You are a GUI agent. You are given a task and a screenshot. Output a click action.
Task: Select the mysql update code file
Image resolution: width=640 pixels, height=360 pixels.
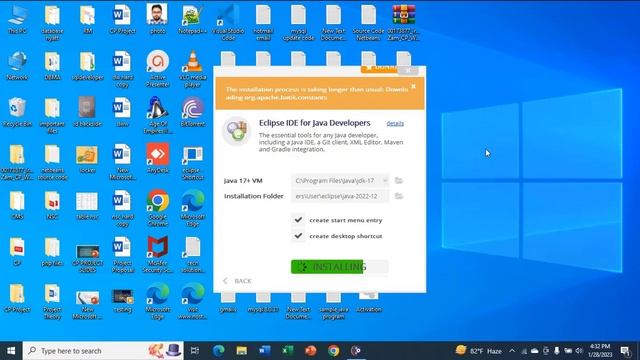(298, 22)
